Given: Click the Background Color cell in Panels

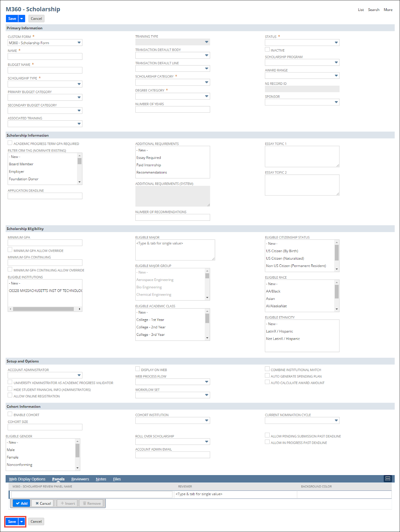Looking at the screenshot, I should [x=344, y=494].
